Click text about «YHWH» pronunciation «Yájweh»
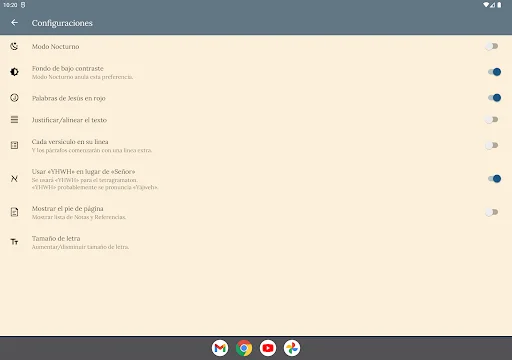 pos(95,187)
